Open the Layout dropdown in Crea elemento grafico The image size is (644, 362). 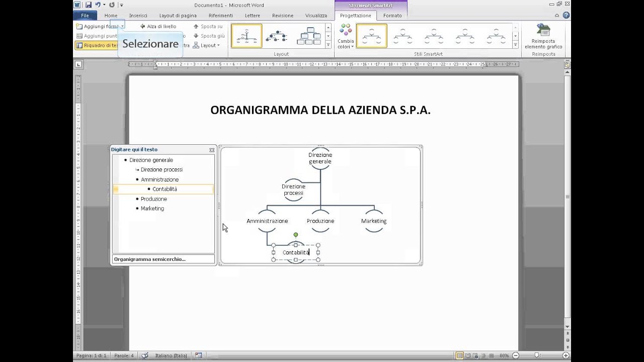[x=207, y=45]
